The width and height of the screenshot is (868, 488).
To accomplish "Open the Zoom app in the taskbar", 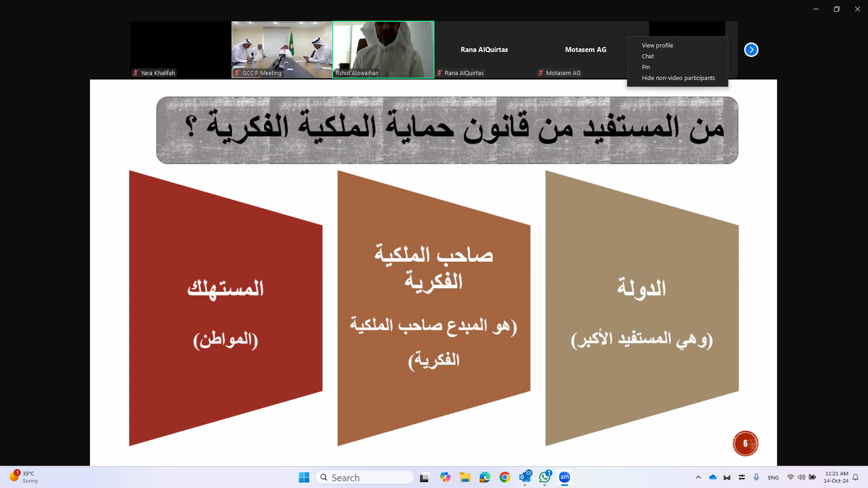I will [x=564, y=477].
